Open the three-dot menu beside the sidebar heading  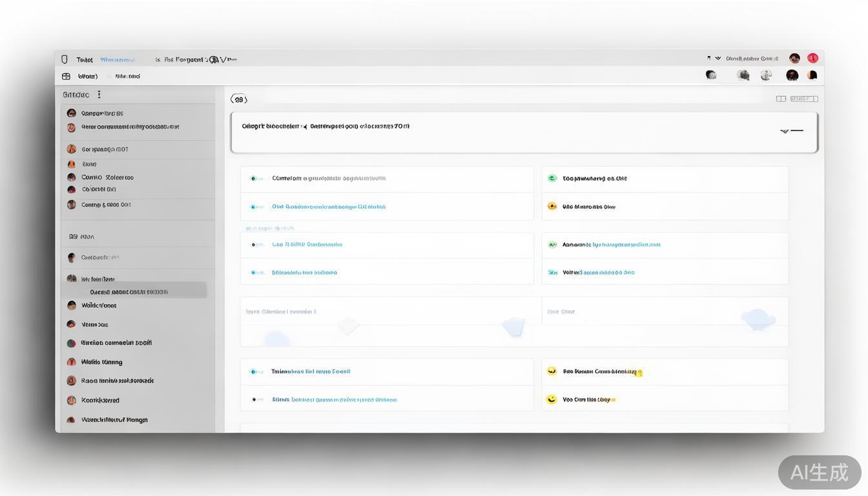99,94
